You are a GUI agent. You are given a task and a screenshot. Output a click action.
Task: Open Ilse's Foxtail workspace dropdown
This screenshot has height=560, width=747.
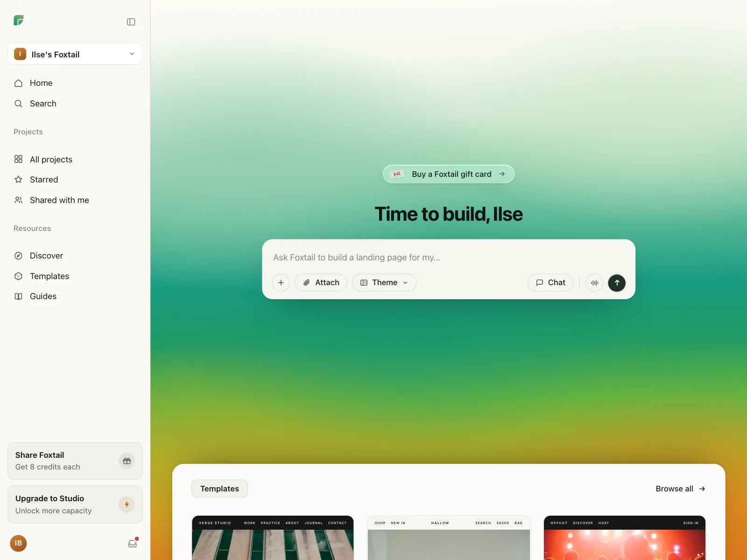click(x=75, y=54)
